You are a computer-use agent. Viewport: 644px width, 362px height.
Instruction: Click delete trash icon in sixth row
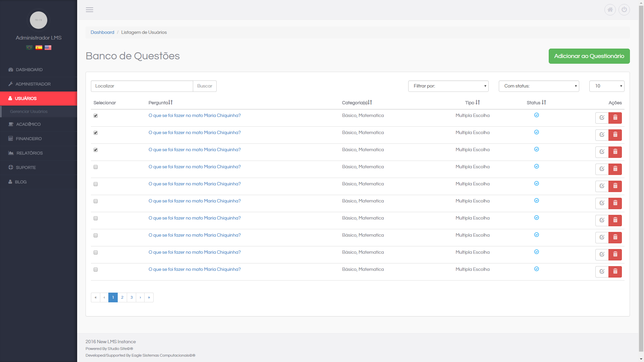615,203
